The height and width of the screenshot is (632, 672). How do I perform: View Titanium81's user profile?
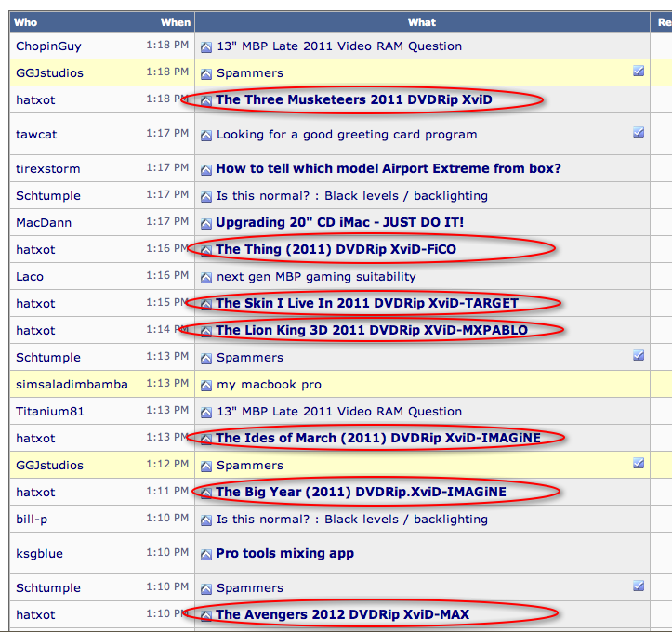pyautogui.click(x=50, y=412)
